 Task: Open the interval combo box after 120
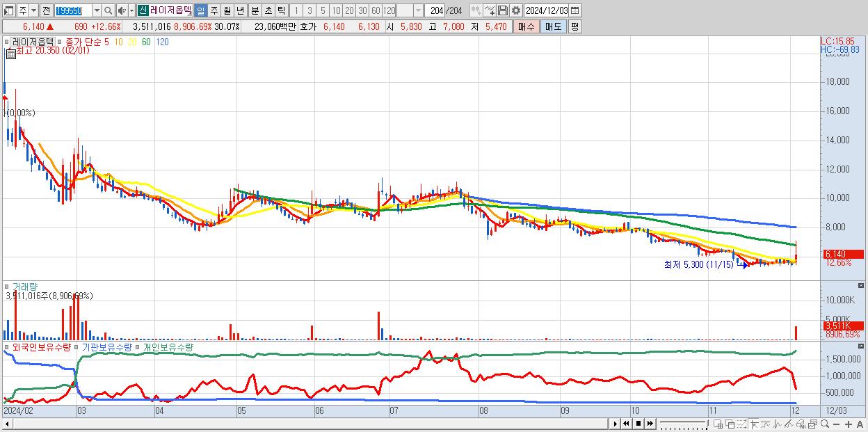(410, 10)
